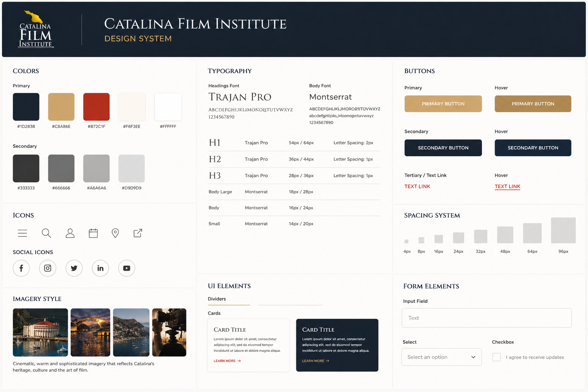Click the hover-state Secondary Button

(533, 148)
